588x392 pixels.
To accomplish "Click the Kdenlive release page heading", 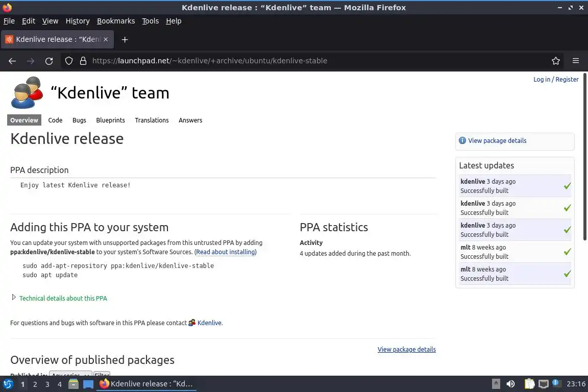I will pyautogui.click(x=67, y=138).
